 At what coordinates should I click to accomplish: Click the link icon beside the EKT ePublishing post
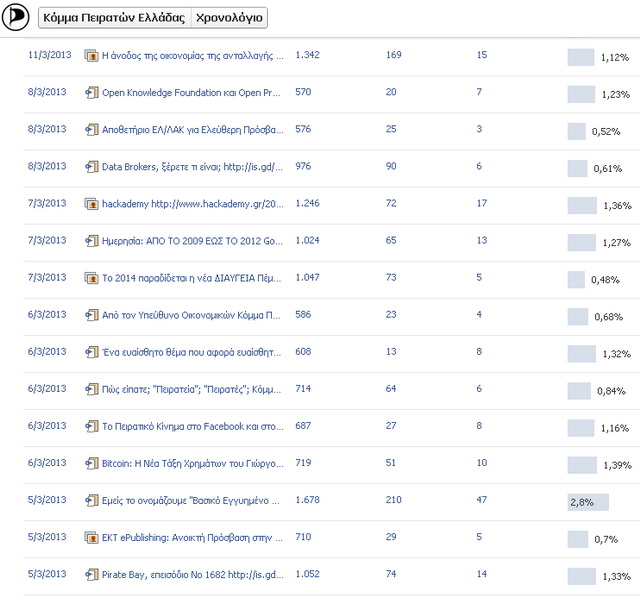click(x=92, y=538)
